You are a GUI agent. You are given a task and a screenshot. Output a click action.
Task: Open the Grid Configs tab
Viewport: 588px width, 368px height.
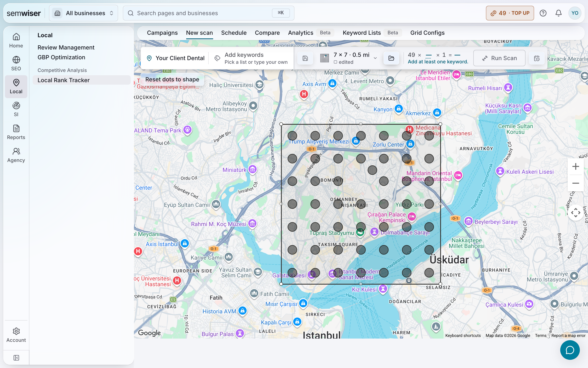[427, 33]
